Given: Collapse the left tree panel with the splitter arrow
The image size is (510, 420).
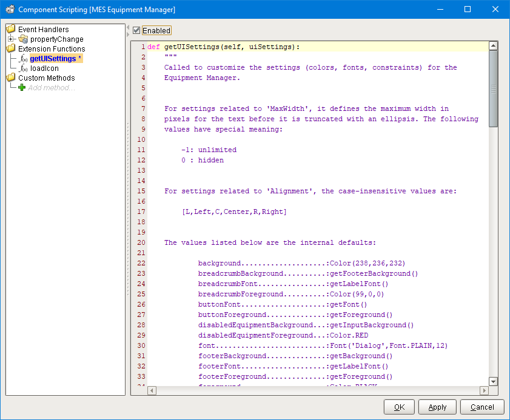Looking at the screenshot, I should (127, 28).
